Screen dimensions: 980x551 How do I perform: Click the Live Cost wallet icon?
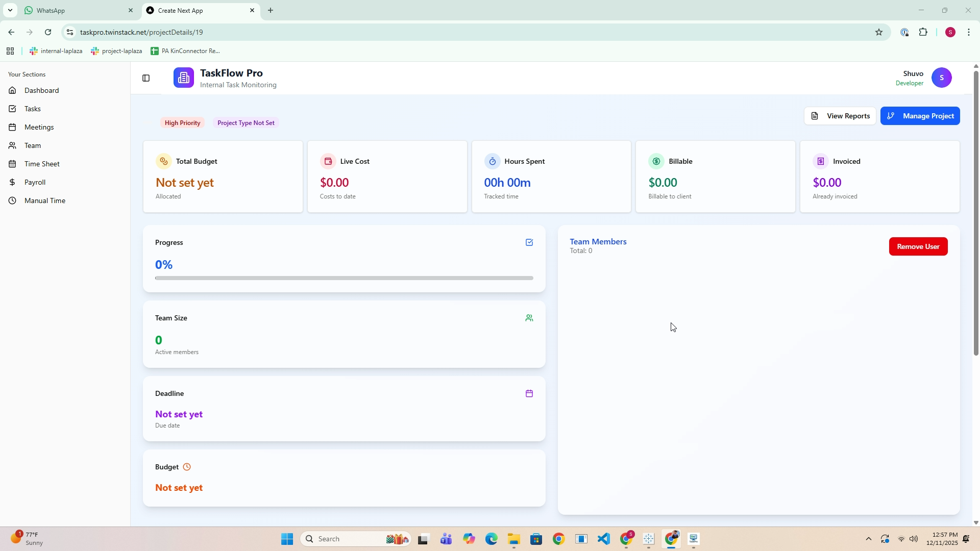click(x=328, y=161)
